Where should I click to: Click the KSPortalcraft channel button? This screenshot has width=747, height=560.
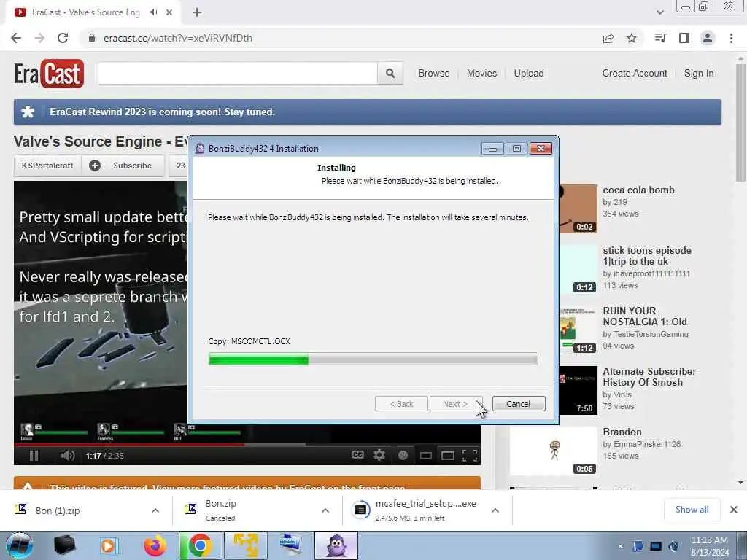(x=47, y=166)
